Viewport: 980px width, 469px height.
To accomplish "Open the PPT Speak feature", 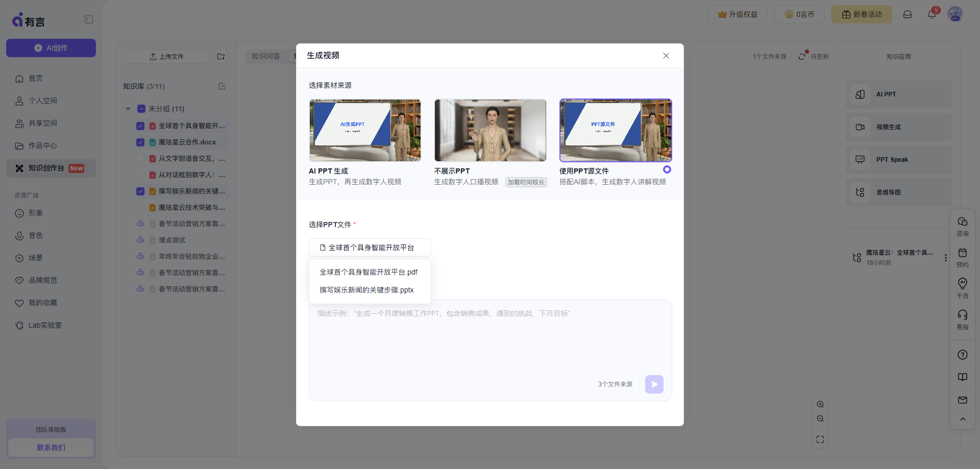I will (x=898, y=159).
